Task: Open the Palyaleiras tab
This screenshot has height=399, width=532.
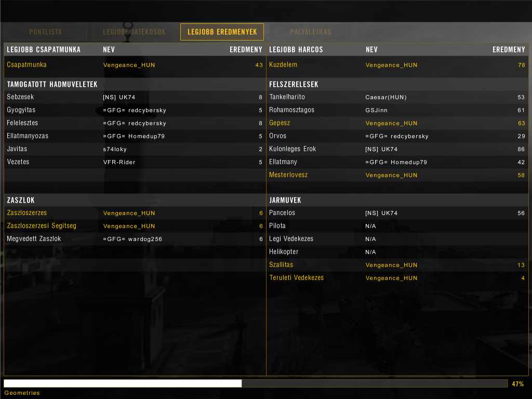Action: tap(310, 32)
